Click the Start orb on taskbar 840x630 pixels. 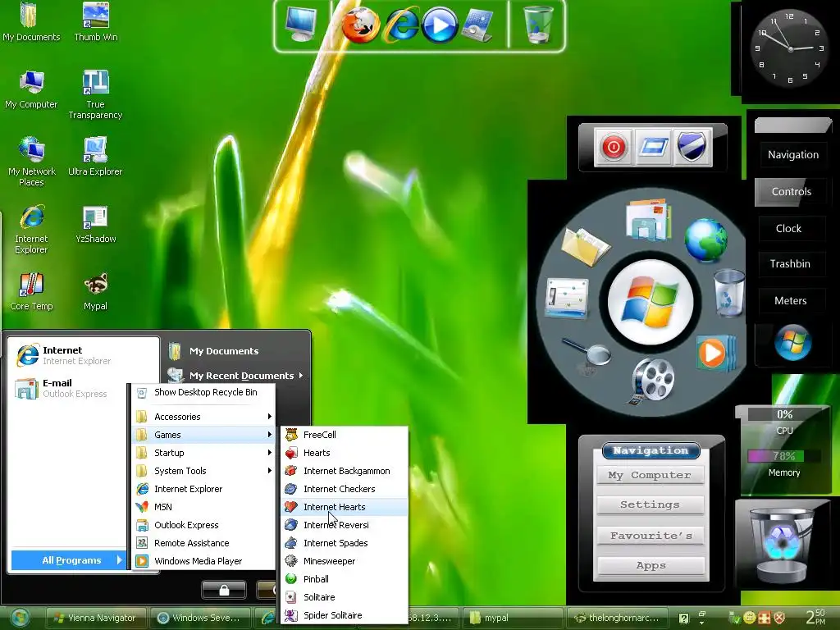(x=21, y=618)
